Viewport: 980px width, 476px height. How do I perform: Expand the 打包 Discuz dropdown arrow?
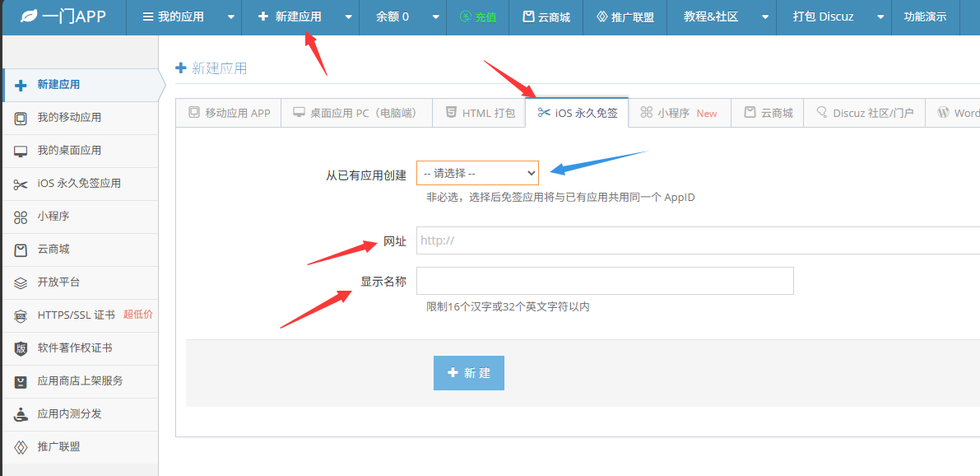point(880,17)
